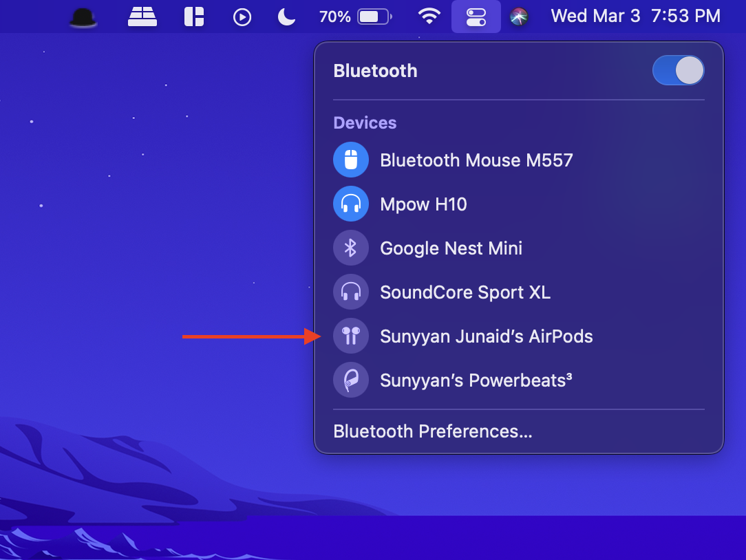The width and height of the screenshot is (746, 560).
Task: Turn off the Bluetooth toggle switch
Action: (x=678, y=70)
